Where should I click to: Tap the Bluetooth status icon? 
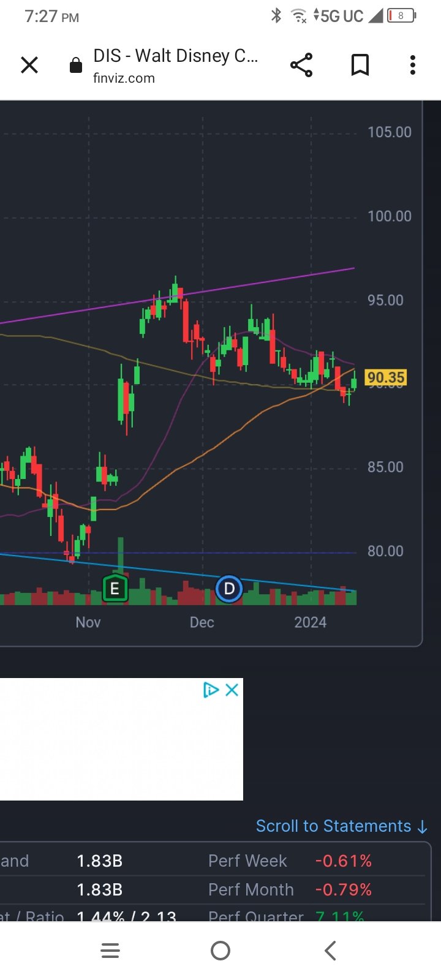tap(276, 16)
